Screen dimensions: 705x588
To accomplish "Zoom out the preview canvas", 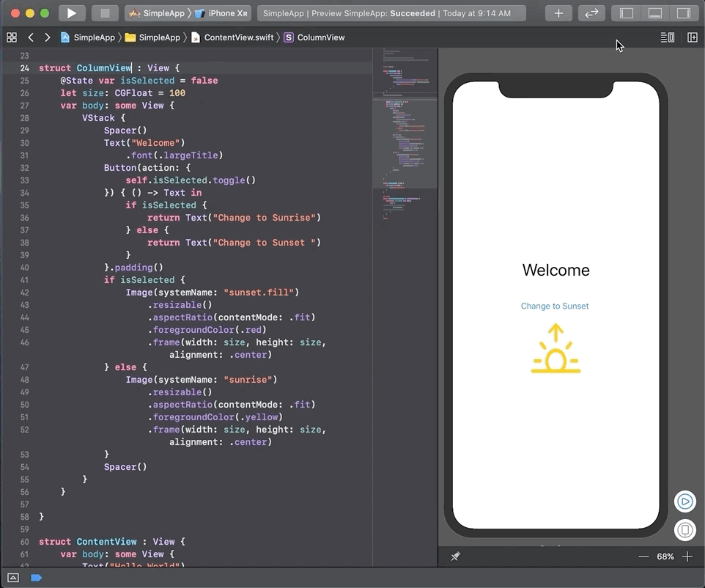I will 643,556.
